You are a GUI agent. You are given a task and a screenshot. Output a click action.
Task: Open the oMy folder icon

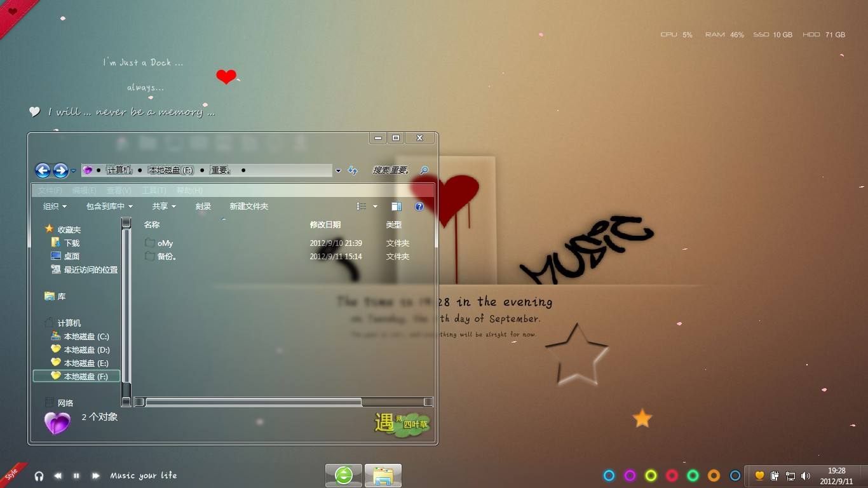click(150, 243)
